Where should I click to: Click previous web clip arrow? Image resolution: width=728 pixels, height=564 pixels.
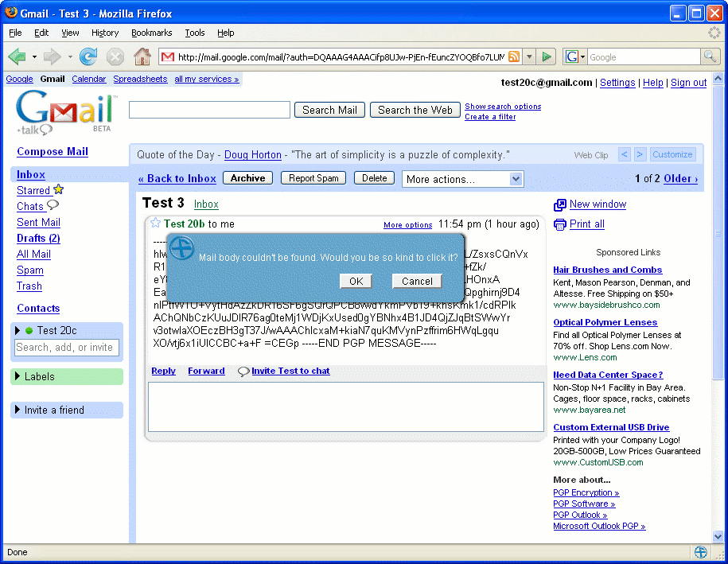pos(625,154)
